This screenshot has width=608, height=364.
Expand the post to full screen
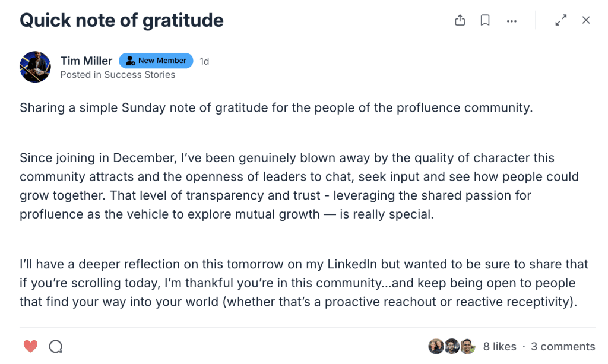(560, 20)
